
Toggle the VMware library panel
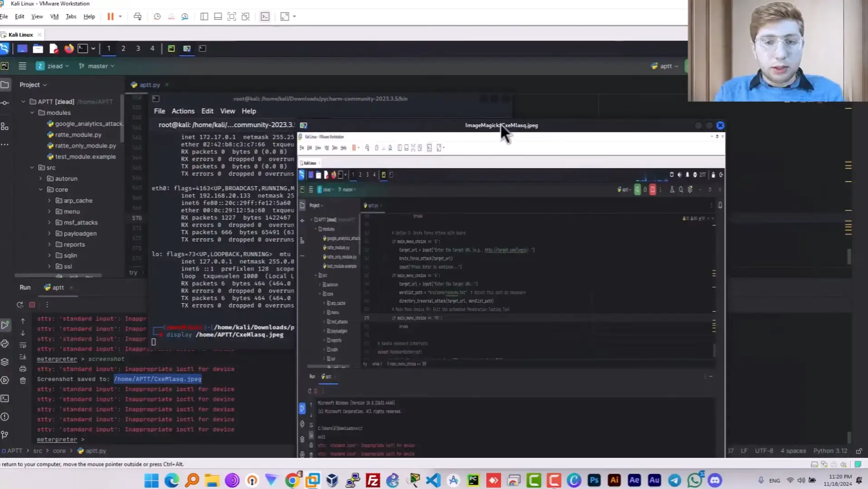204,16
